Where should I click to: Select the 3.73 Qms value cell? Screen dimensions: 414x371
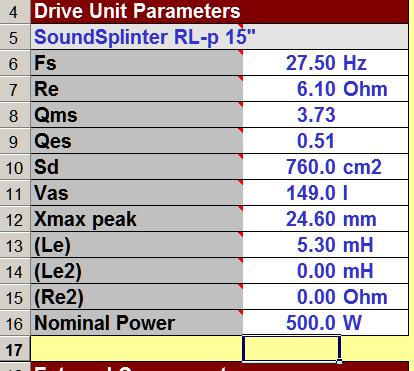coord(326,115)
